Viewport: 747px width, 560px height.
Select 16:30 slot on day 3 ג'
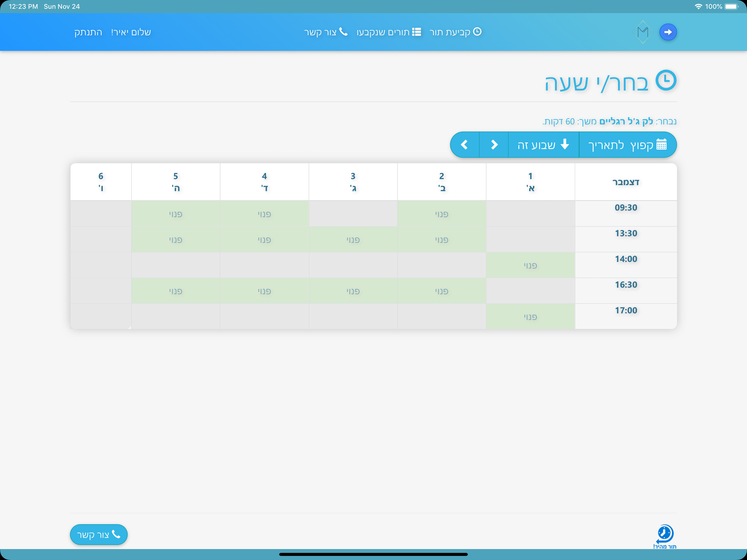point(353,291)
